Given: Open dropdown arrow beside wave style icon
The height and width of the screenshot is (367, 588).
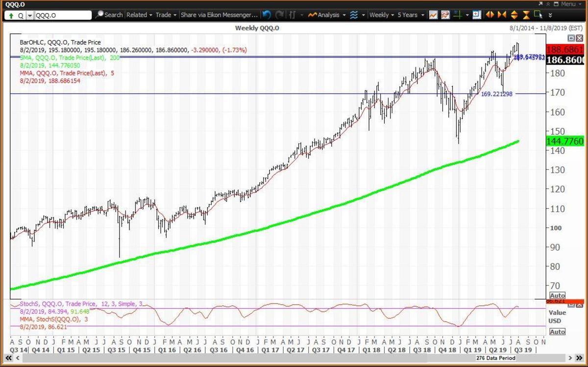Looking at the screenshot, I should [364, 15].
